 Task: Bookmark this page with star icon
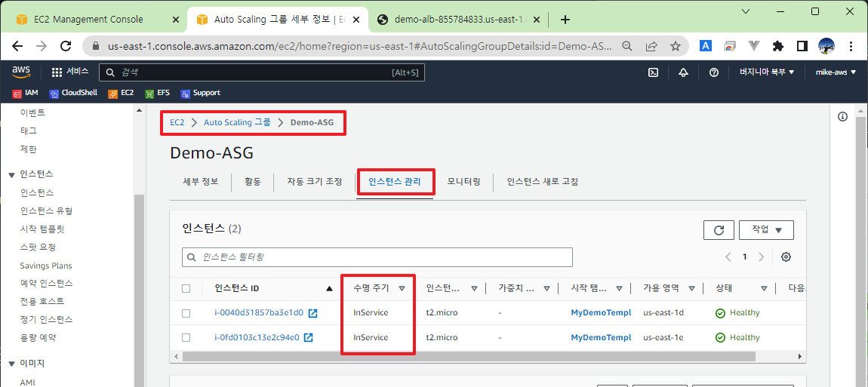(676, 46)
